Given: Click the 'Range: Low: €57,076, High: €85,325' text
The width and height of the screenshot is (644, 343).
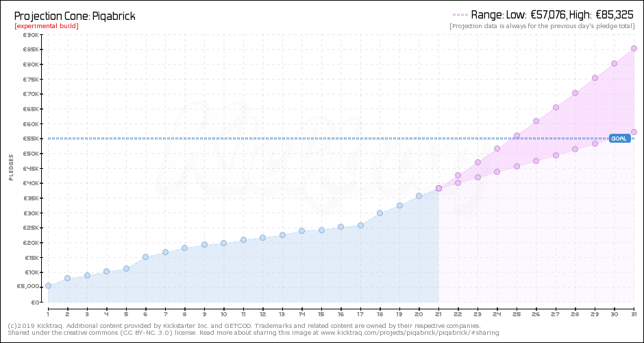Looking at the screenshot, I should [552, 15].
